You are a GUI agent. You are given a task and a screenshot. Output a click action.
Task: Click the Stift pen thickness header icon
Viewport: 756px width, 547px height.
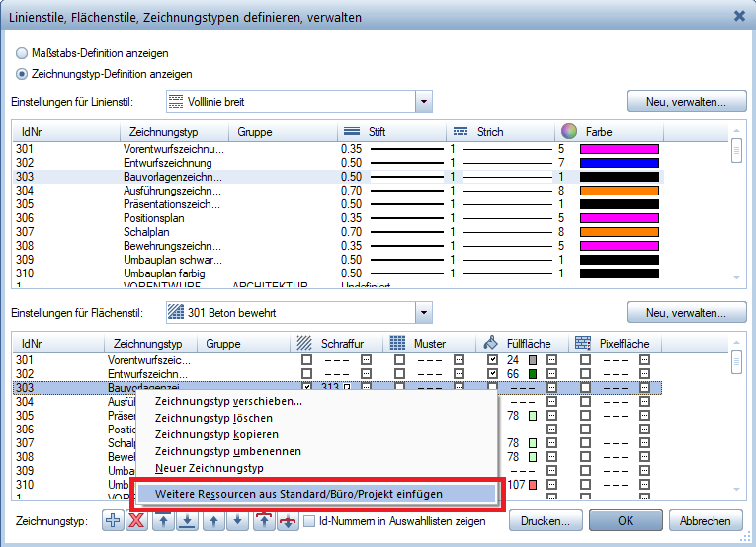351,131
